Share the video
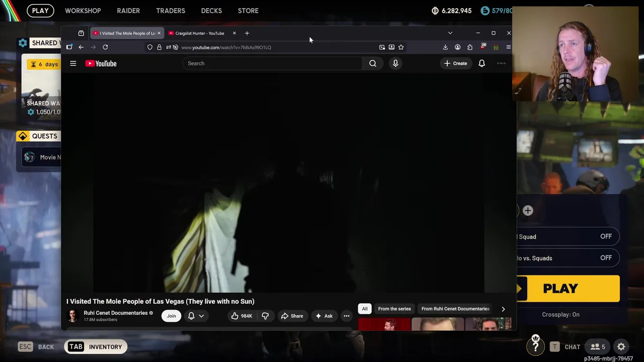The height and width of the screenshot is (362, 644). pos(292,316)
